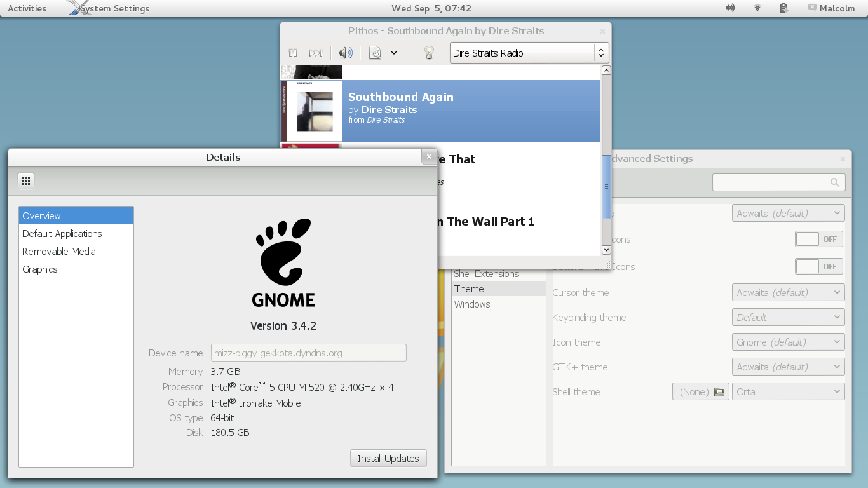Viewport: 868px width, 488px height.
Task: Open the Shell theme (None) file chooser
Action: [x=701, y=391]
